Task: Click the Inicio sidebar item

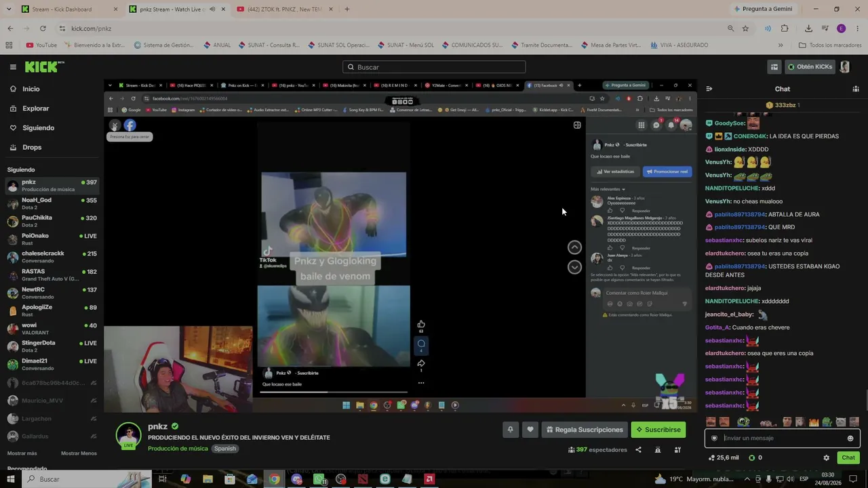Action: (52, 89)
